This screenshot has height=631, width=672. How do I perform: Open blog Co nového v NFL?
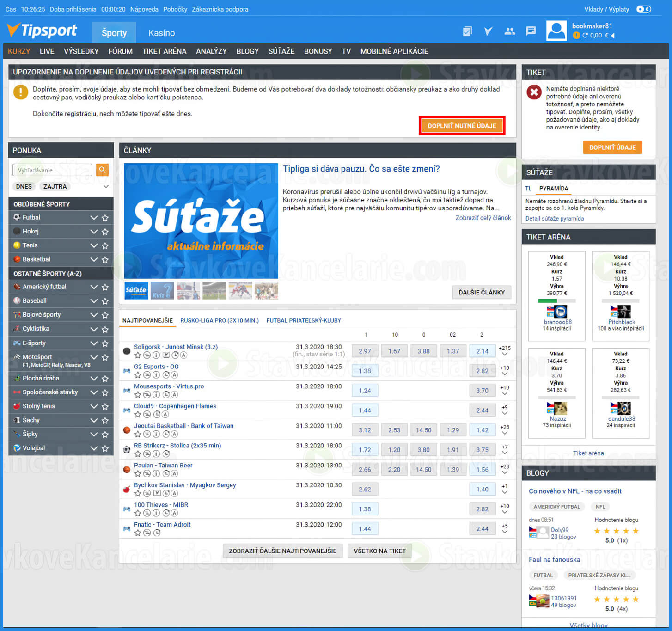(575, 491)
